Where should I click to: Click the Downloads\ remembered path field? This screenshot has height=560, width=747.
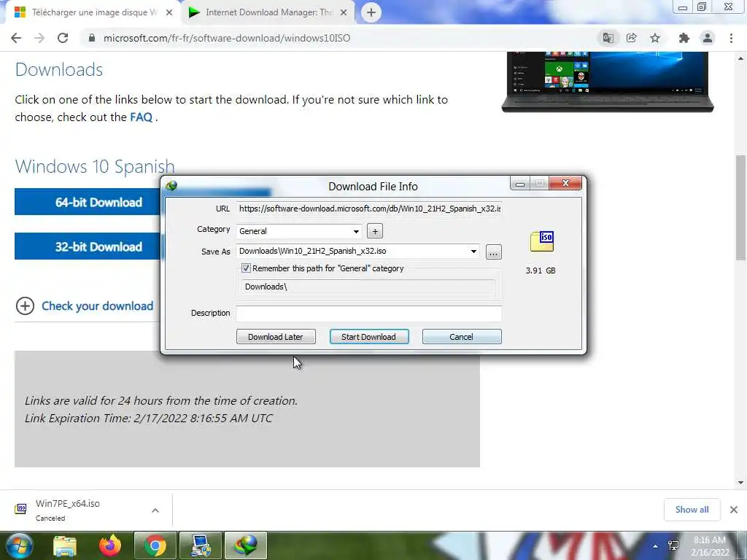point(368,287)
